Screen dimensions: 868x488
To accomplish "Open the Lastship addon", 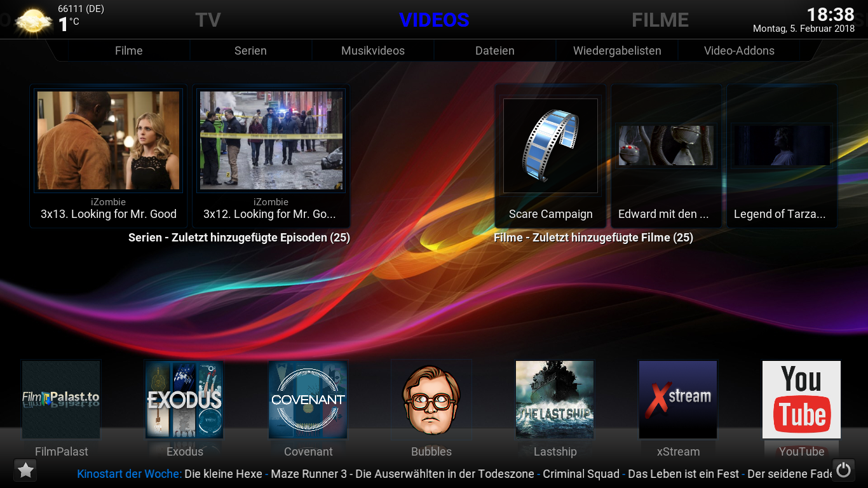I will click(x=555, y=400).
